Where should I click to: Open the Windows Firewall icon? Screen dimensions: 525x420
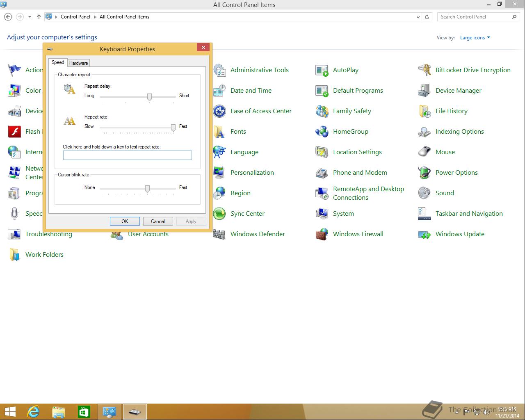tap(322, 234)
